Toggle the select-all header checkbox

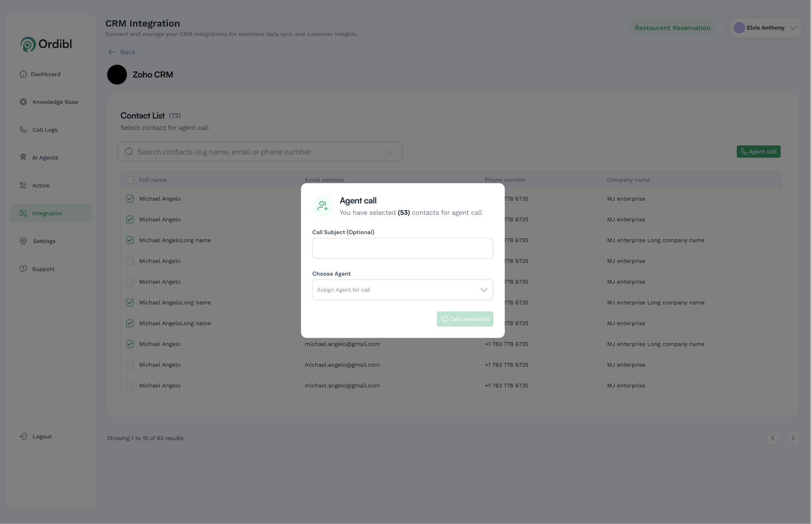[130, 180]
